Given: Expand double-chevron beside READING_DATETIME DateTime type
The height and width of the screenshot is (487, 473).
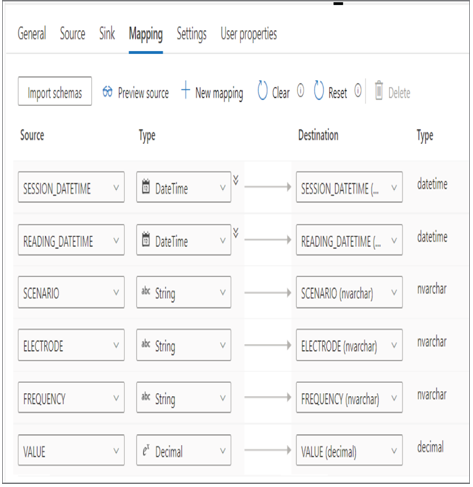Looking at the screenshot, I should 236,233.
